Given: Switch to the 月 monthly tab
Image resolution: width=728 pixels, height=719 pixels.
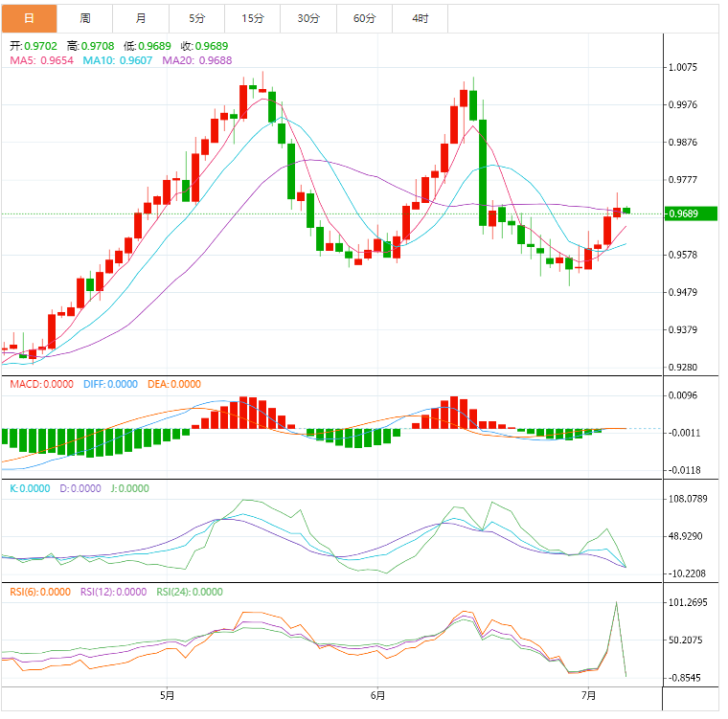Looking at the screenshot, I should (x=142, y=18).
